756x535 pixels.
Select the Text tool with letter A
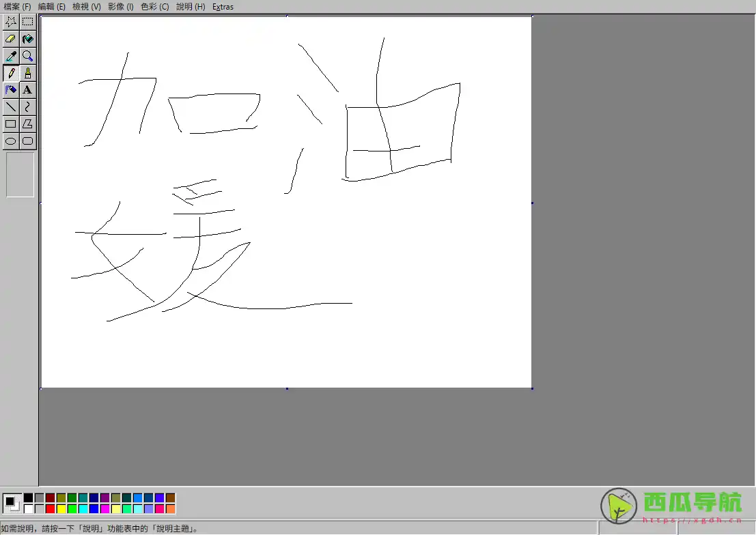click(28, 89)
